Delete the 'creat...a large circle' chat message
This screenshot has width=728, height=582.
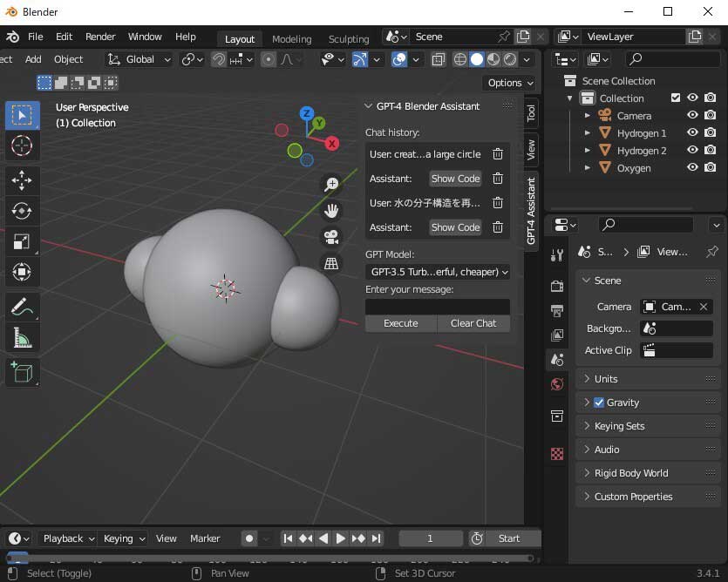point(498,154)
